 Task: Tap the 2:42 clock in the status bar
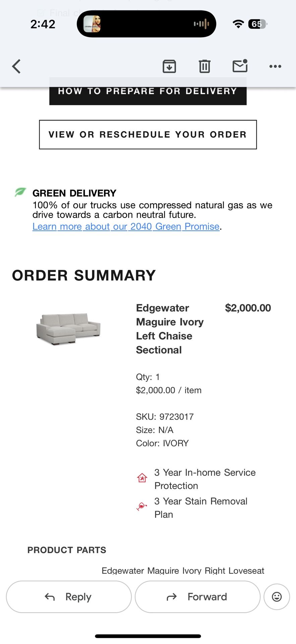(43, 23)
